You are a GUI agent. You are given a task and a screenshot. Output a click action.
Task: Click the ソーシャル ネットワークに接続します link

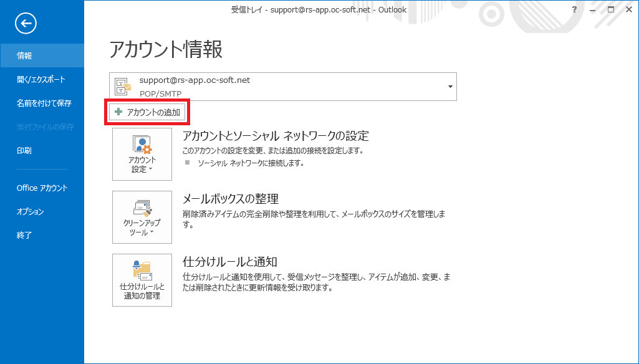tap(251, 163)
